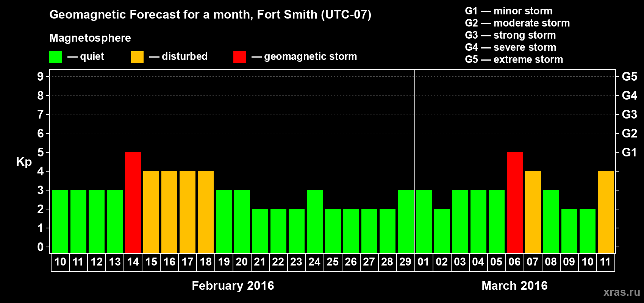Click date cell '10' in March
Viewport: 644px width, 303px height.
588,262
